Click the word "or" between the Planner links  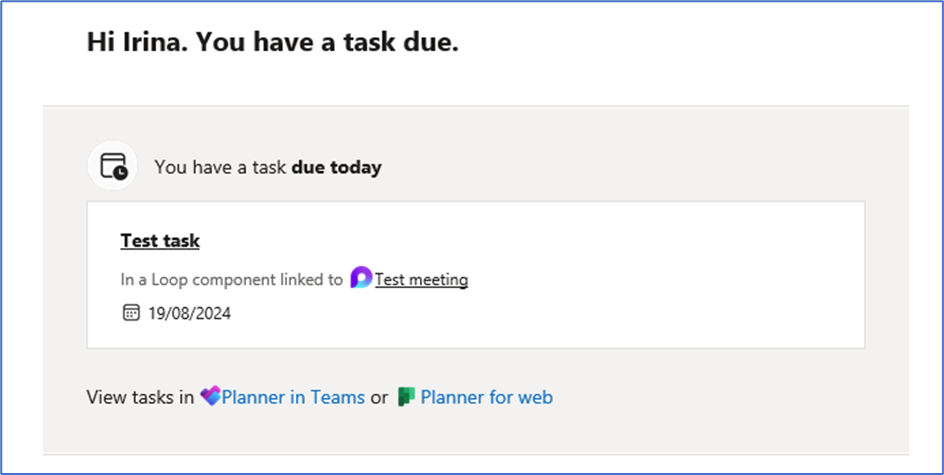coord(379,397)
